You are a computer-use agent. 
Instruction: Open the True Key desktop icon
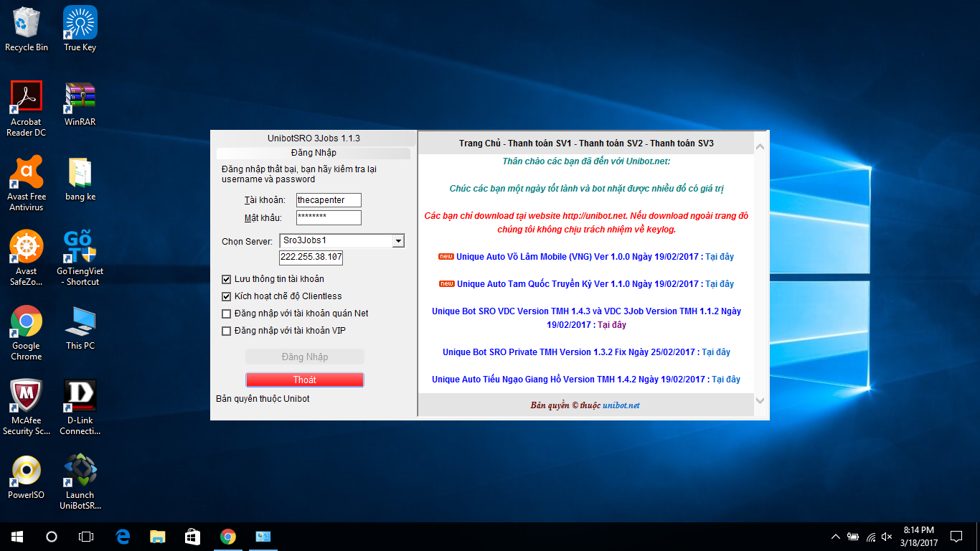tap(80, 24)
